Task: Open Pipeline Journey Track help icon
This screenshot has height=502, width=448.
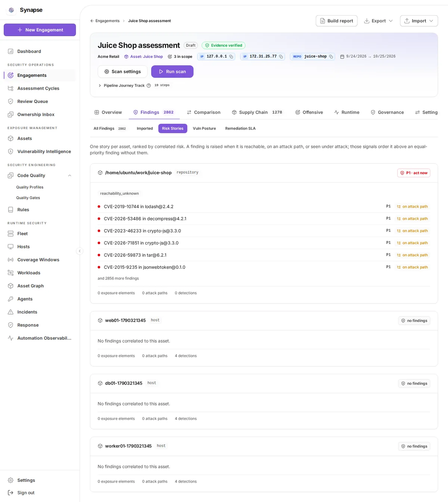Action: (149, 85)
